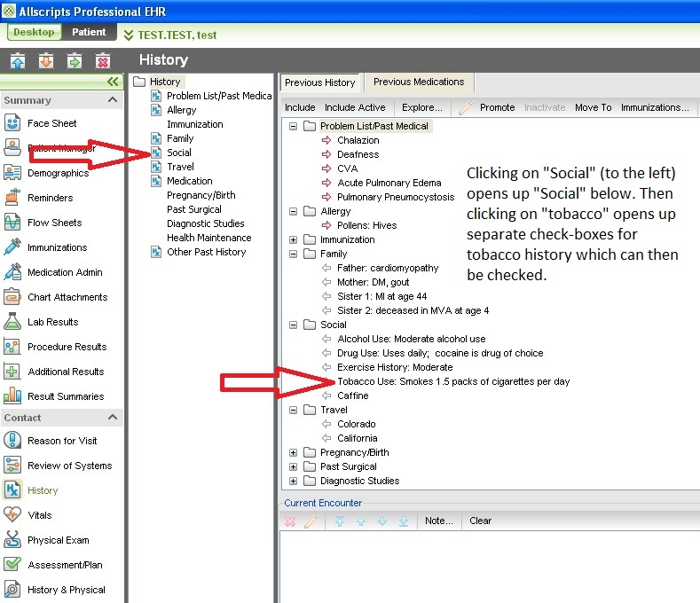The image size is (700, 603).
Task: Collapse the Travel folder in Previous History
Action: (293, 410)
